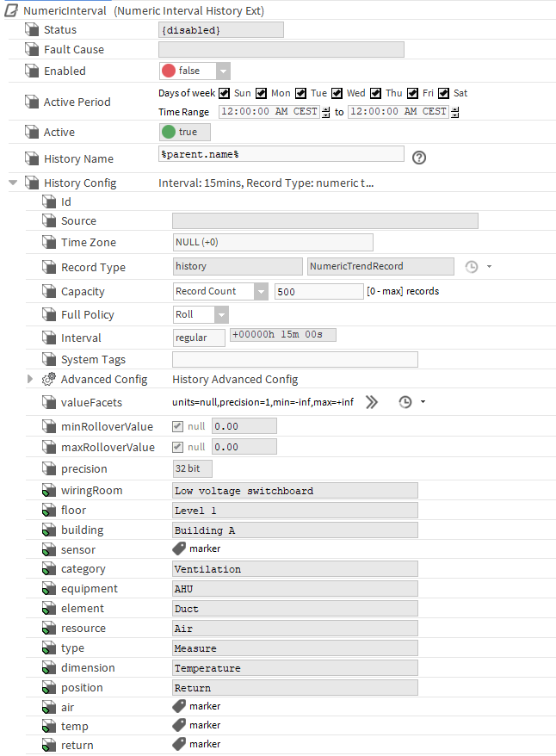Click the return marker tag icon

click(x=179, y=744)
